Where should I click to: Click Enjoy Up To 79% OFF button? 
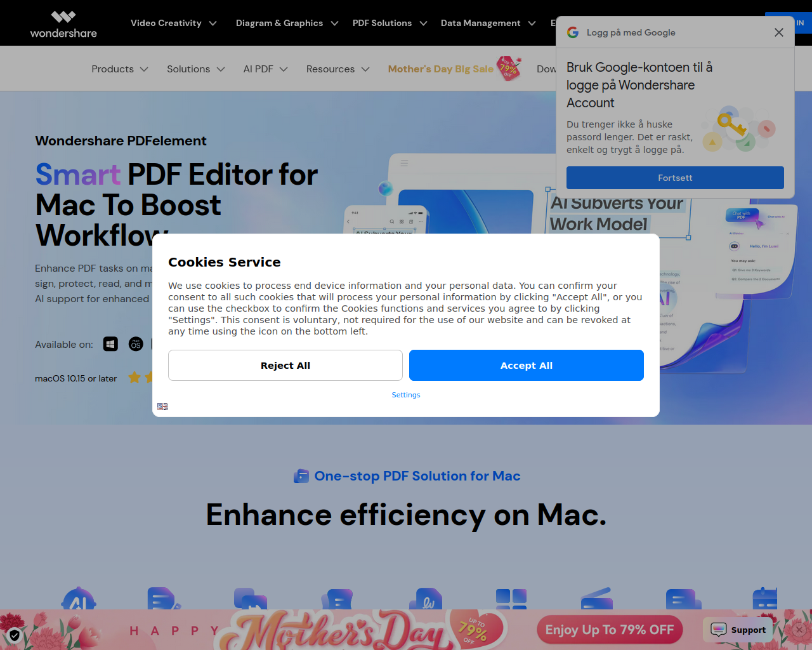[610, 630]
